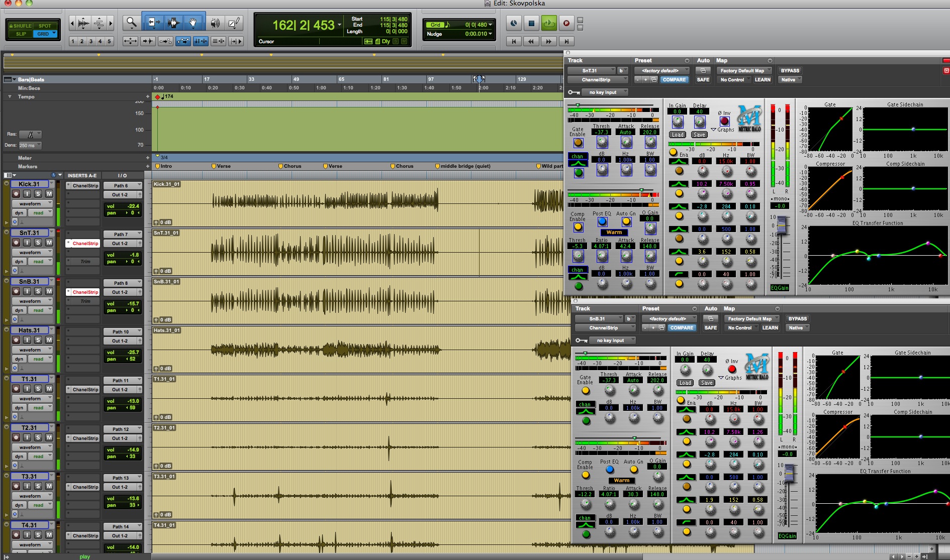Enable Spot edit mode
950x560 pixels.
(45, 26)
